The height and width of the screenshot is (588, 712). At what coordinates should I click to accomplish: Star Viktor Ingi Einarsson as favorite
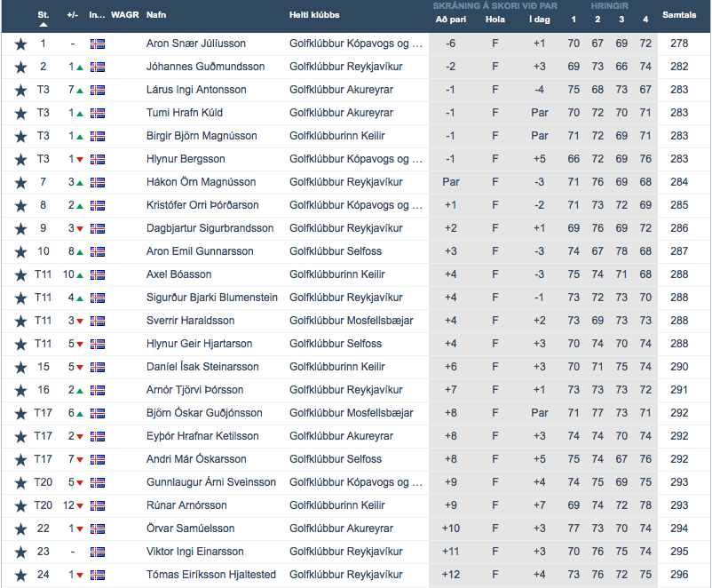click(20, 552)
